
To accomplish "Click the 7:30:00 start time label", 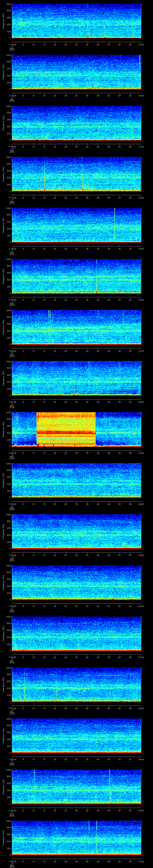I will click(x=12, y=861).
